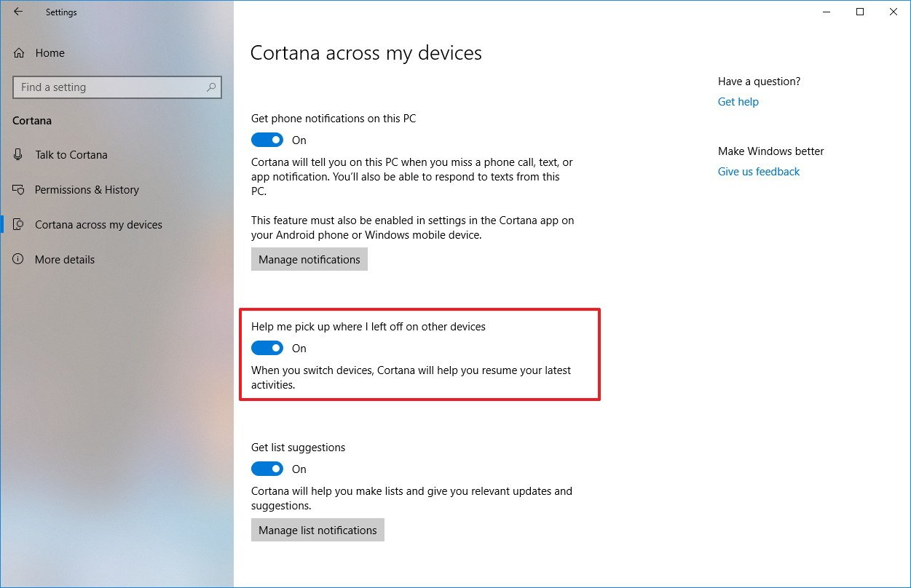The image size is (911, 588).
Task: Click the Talk to Cortana microphone icon
Action: (19, 155)
